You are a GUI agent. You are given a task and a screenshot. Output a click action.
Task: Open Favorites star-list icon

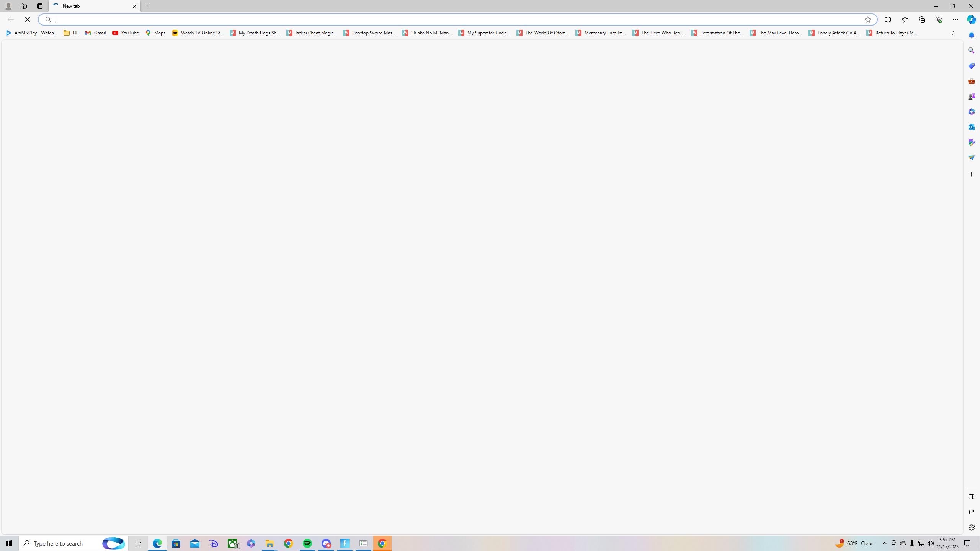pos(905,19)
